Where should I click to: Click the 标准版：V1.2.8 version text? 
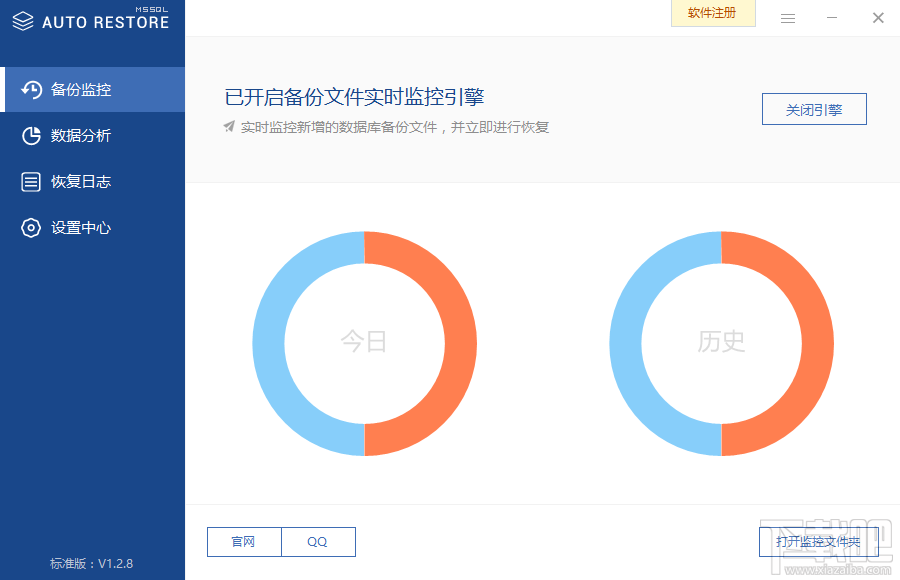(x=91, y=563)
